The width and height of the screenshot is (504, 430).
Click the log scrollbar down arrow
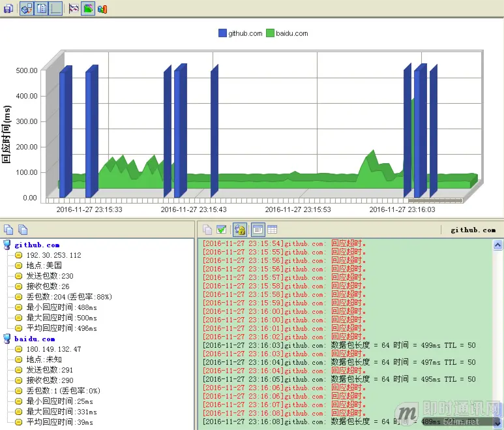tap(497, 423)
